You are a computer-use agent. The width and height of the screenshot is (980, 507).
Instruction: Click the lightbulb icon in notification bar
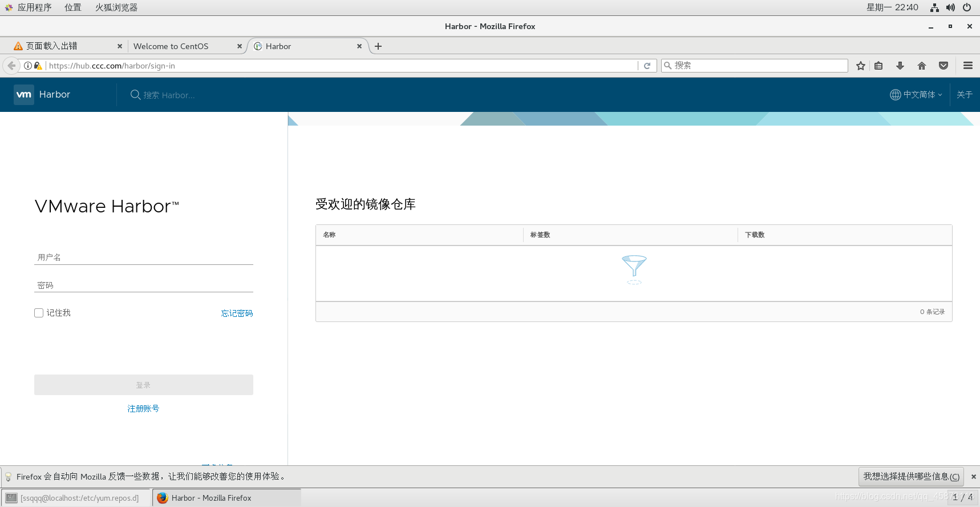pos(8,477)
